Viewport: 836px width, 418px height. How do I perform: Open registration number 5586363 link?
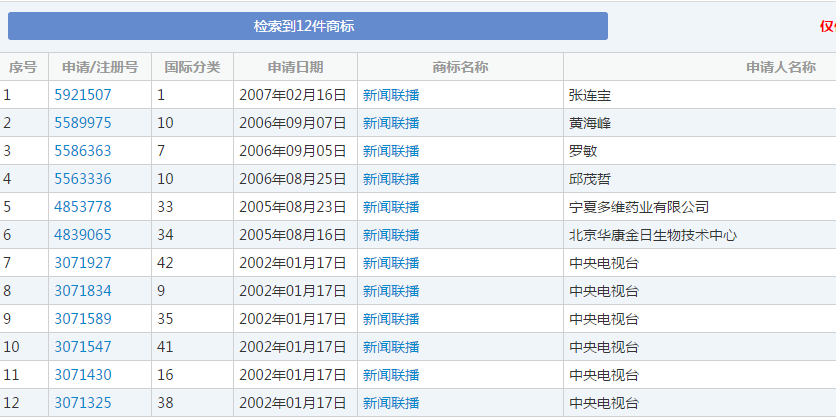point(83,151)
